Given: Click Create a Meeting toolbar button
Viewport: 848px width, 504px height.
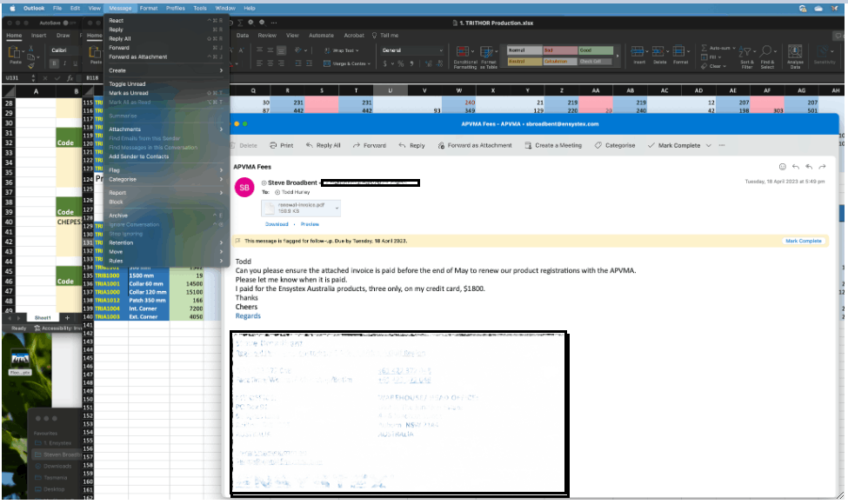Looking at the screenshot, I should 552,145.
